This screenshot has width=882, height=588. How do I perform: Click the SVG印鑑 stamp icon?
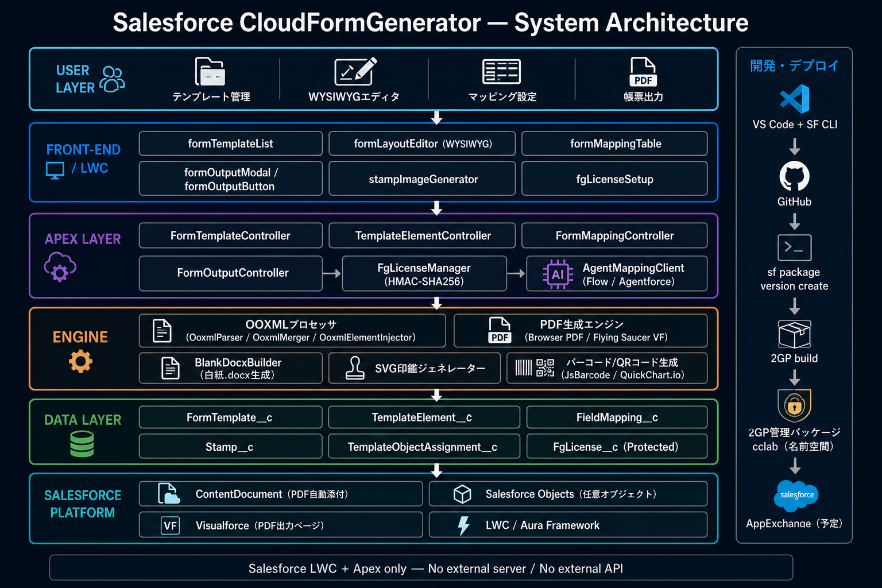pos(355,368)
